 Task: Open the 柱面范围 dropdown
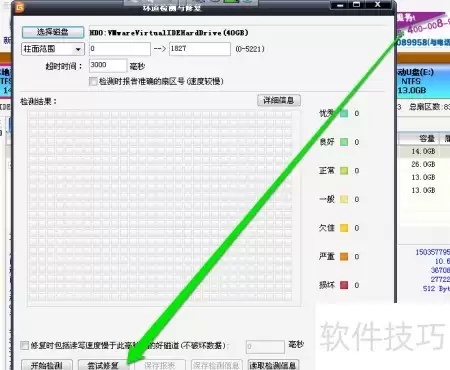pos(53,49)
